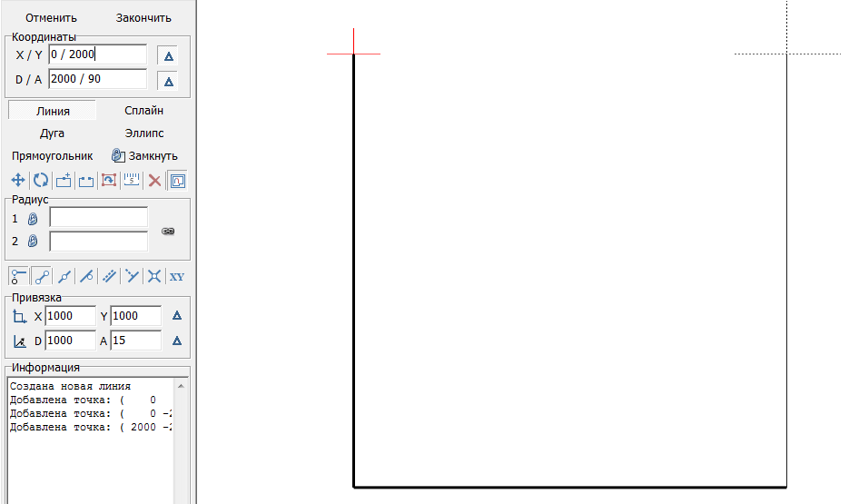Click the XY snap icon
The height and width of the screenshot is (504, 849).
[x=177, y=276]
